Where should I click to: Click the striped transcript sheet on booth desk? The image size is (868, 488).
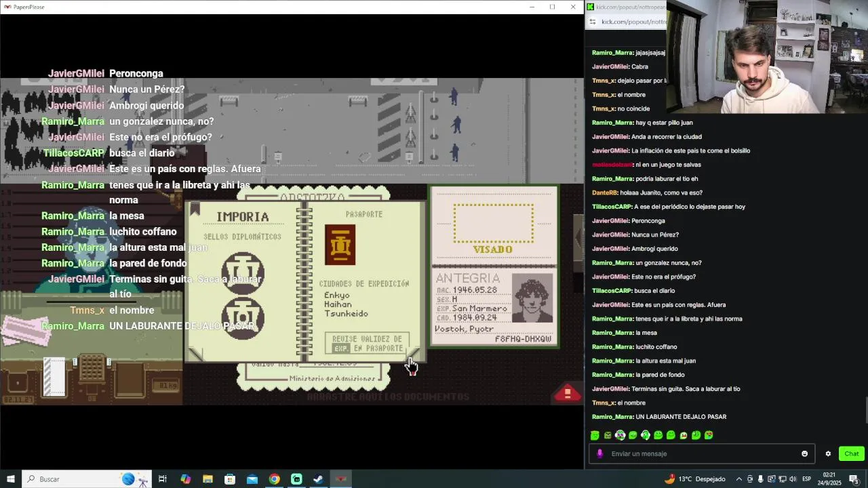55,377
